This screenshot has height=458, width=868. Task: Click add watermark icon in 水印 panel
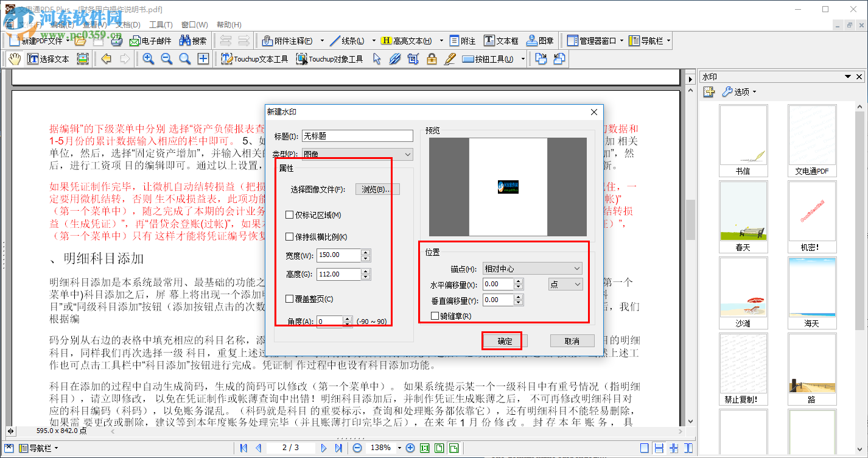pos(709,92)
